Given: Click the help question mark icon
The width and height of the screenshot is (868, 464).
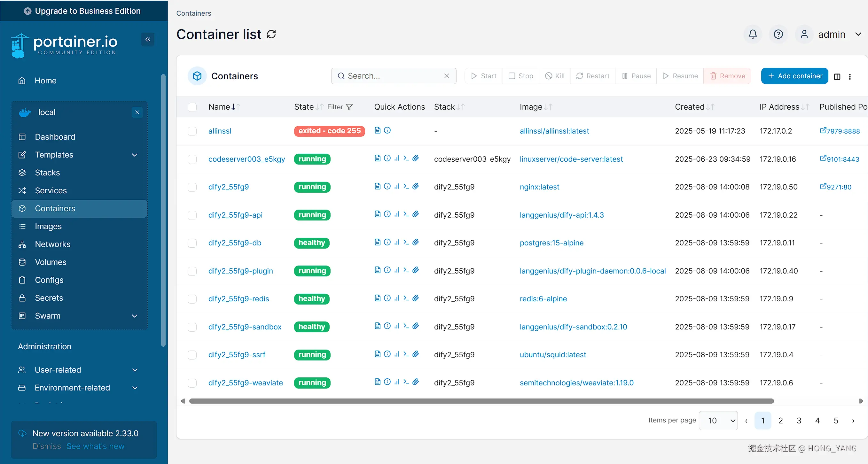Looking at the screenshot, I should tap(778, 34).
